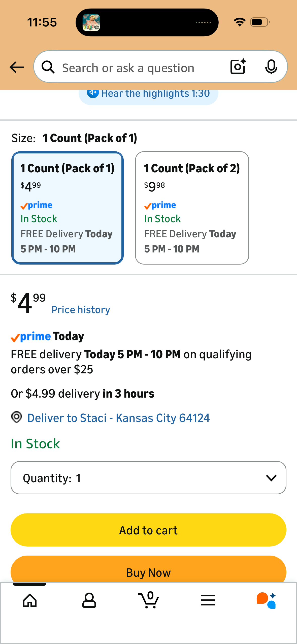
Task: Select 1 Count (Pack of 2) option
Action: tap(192, 208)
